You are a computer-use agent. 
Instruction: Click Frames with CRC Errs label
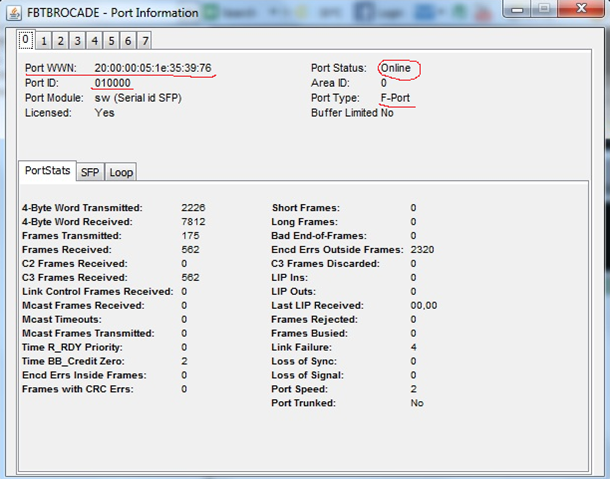click(x=78, y=390)
